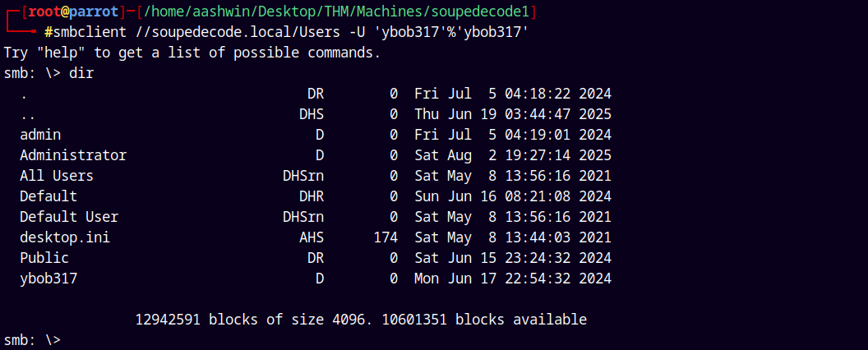Select the Default directory name
Image resolution: width=868 pixels, height=350 pixels.
[48, 196]
